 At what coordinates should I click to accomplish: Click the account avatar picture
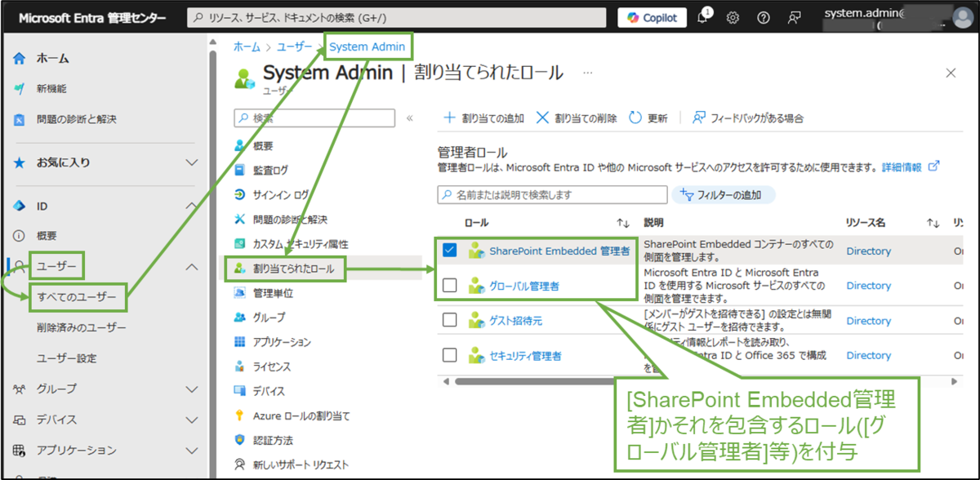pos(963,18)
